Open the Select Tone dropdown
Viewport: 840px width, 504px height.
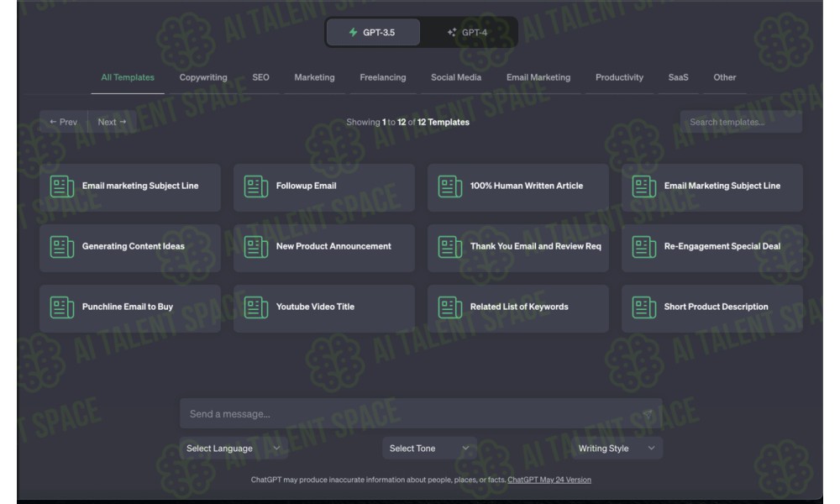pos(429,449)
